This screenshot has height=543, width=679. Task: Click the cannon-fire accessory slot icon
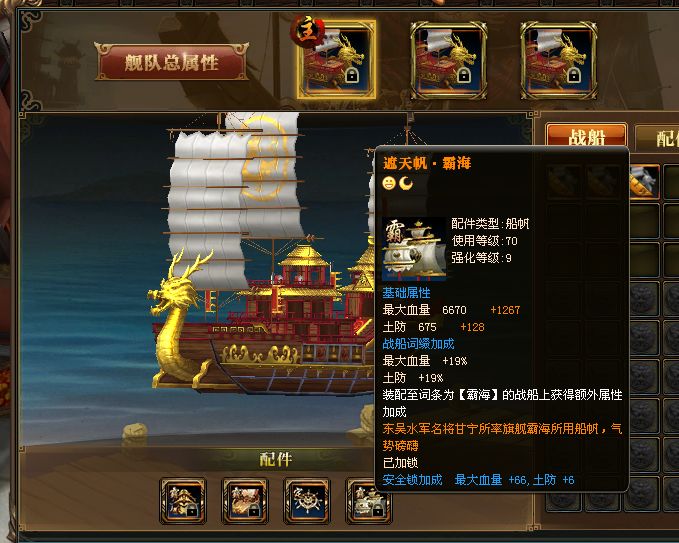pyautogui.click(x=245, y=501)
